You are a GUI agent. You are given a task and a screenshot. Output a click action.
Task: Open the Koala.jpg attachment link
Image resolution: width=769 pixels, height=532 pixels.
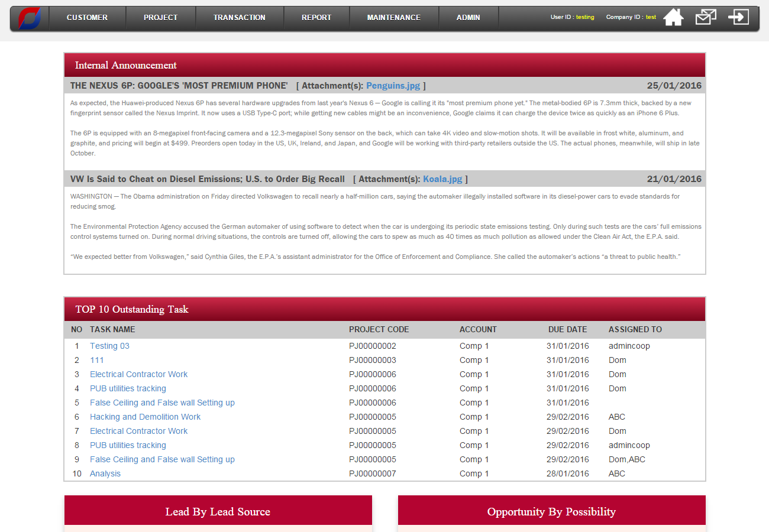coord(442,179)
